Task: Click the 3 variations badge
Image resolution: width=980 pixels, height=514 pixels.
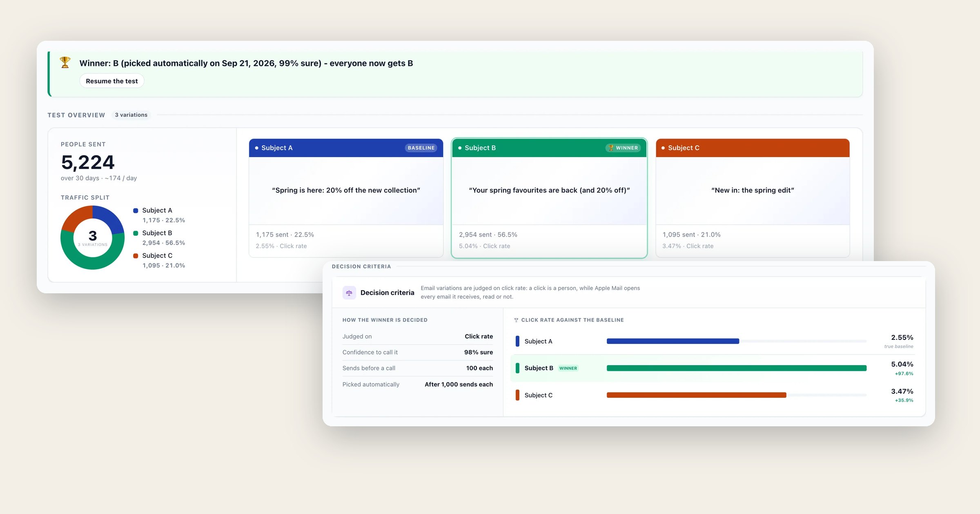Action: tap(131, 115)
